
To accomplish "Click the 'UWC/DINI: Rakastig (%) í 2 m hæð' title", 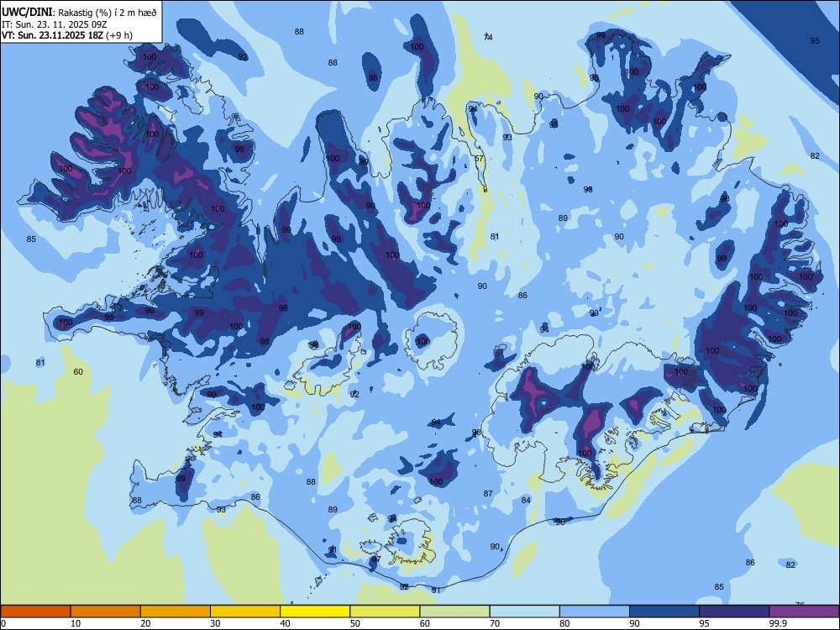I will click(x=79, y=13).
